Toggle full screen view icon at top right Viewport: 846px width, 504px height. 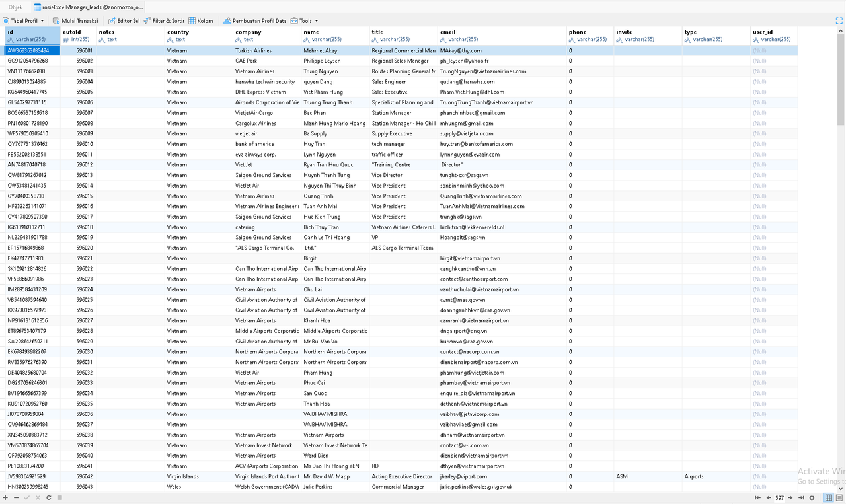[839, 21]
